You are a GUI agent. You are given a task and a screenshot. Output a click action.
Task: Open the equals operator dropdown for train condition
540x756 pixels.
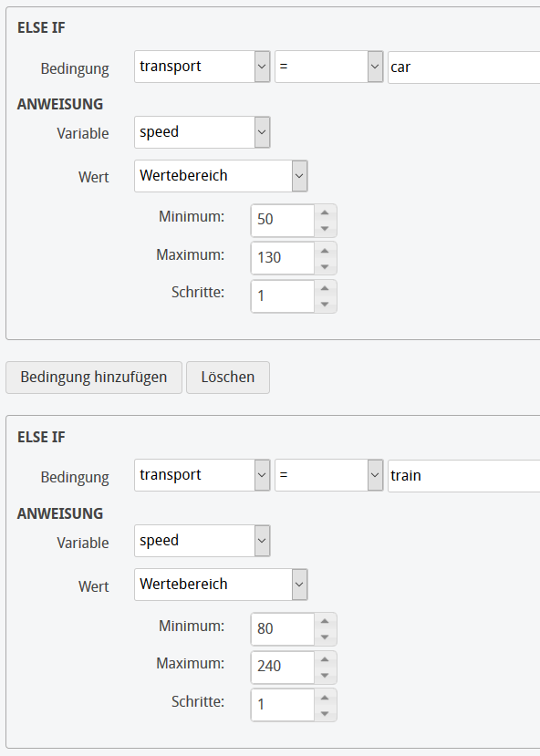coord(374,475)
